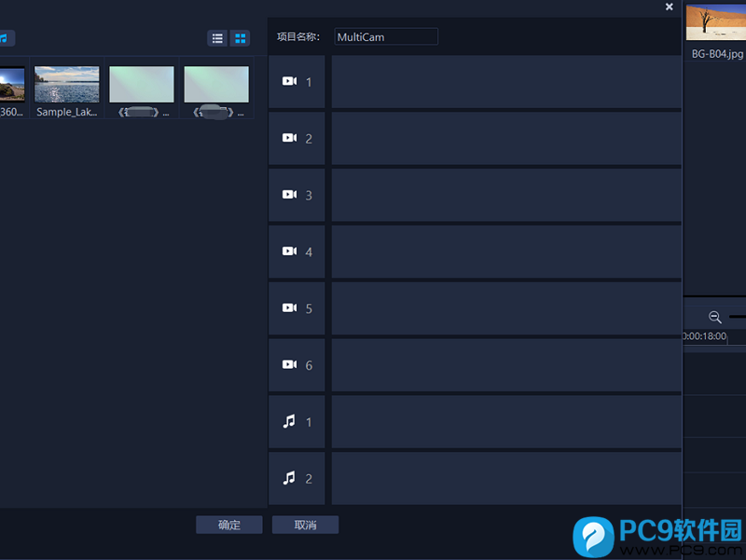Screen dimensions: 746x560
Task: Select camera 2 track icon
Action: pos(289,138)
